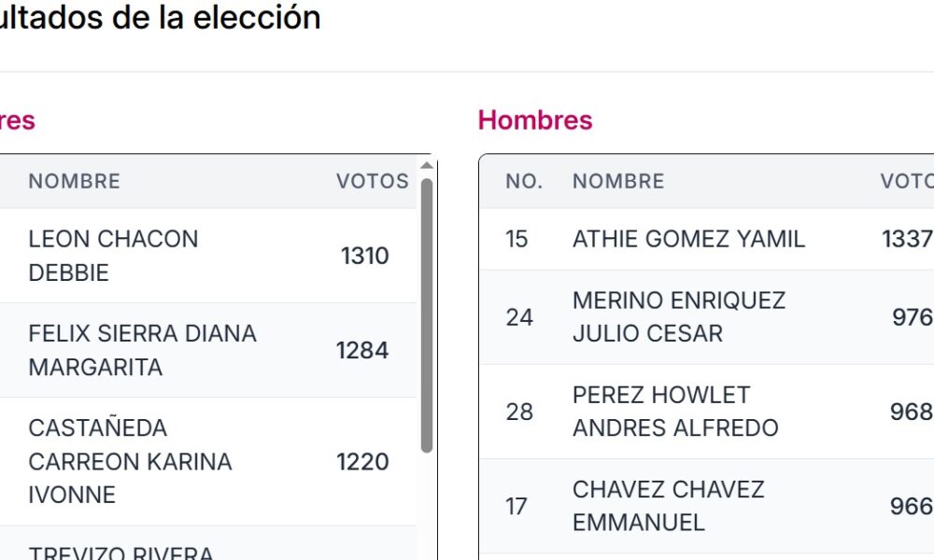The height and width of the screenshot is (560, 934).
Task: Click the NO. column header in the Hombres table
Action: 524,181
